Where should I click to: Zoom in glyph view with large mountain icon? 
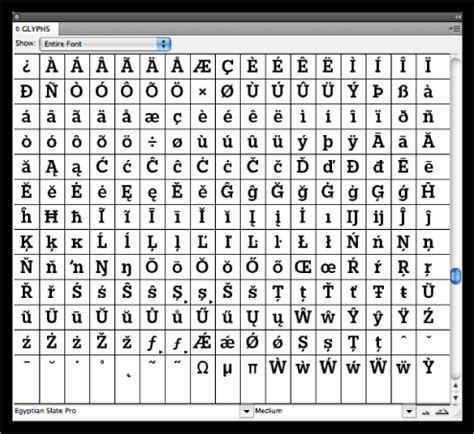[442, 412]
